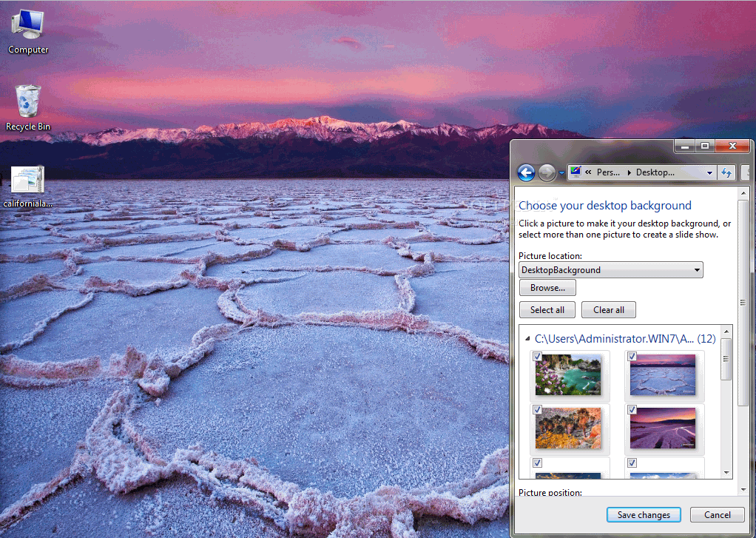This screenshot has height=538, width=756.
Task: Uncheck the purple sunset plain wallpaper checkbox
Action: (x=632, y=409)
